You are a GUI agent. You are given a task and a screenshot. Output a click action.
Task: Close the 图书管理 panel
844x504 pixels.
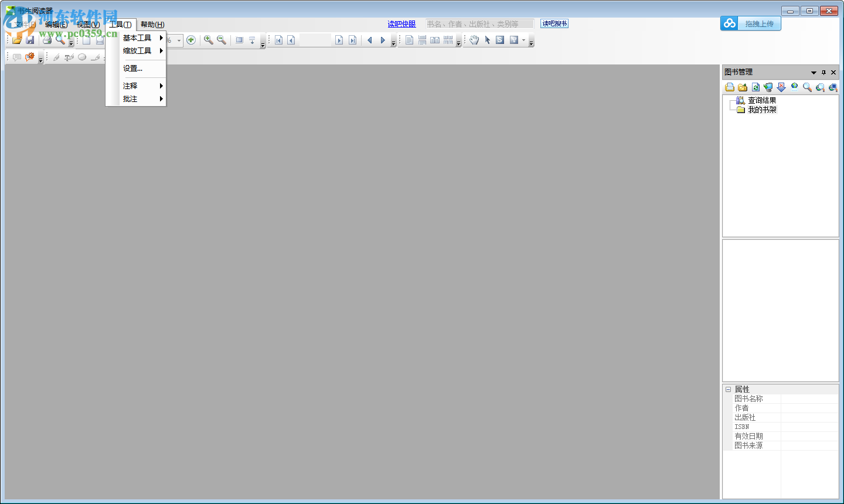click(833, 73)
